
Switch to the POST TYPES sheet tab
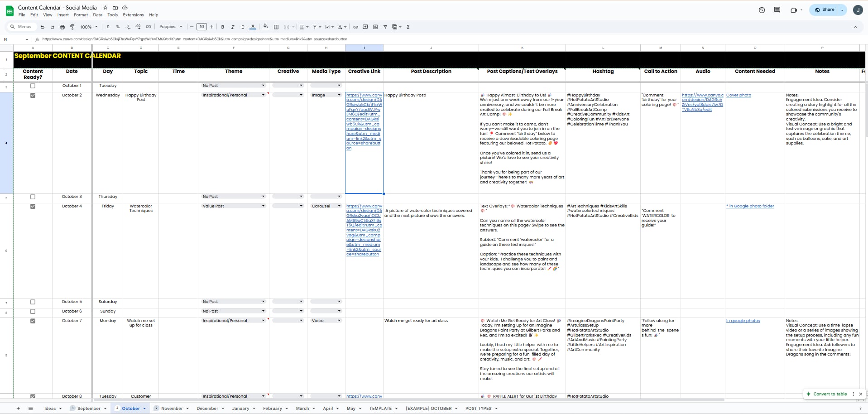click(482, 409)
